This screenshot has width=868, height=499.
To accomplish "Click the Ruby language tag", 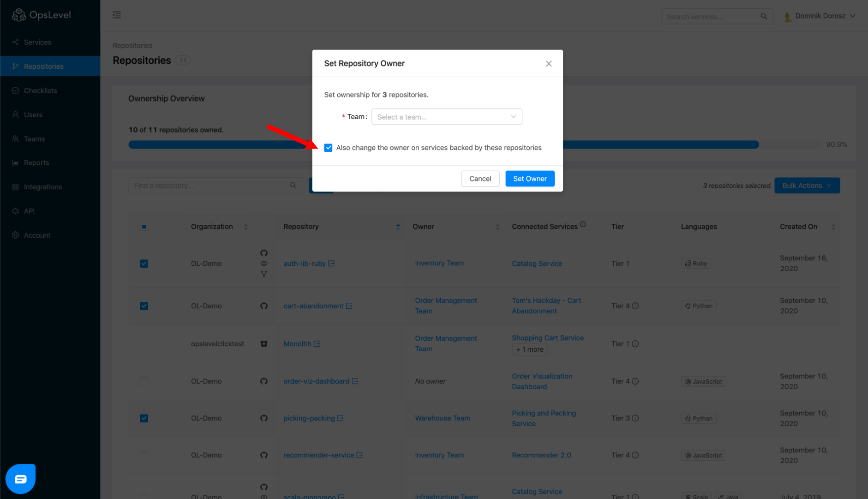I will click(x=696, y=264).
